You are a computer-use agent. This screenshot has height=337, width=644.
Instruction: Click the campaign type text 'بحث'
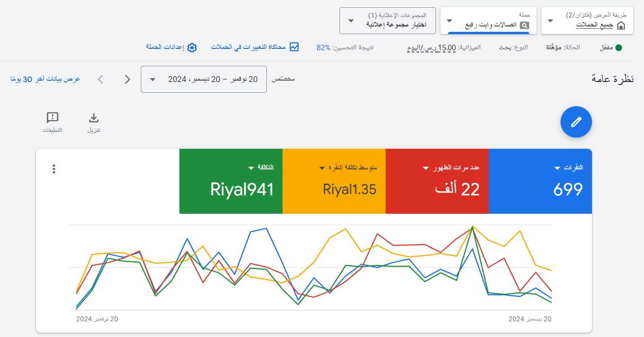(x=505, y=47)
